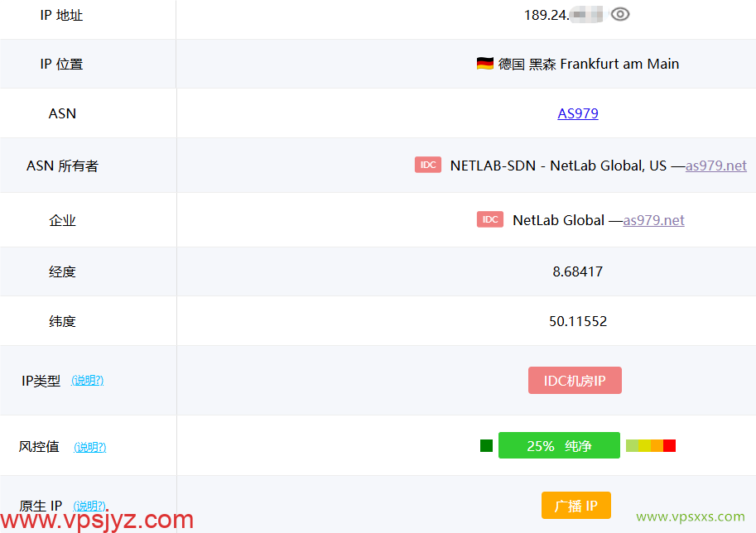Click the yellow risk level swatch
The width and height of the screenshot is (756, 533).
tap(644, 446)
